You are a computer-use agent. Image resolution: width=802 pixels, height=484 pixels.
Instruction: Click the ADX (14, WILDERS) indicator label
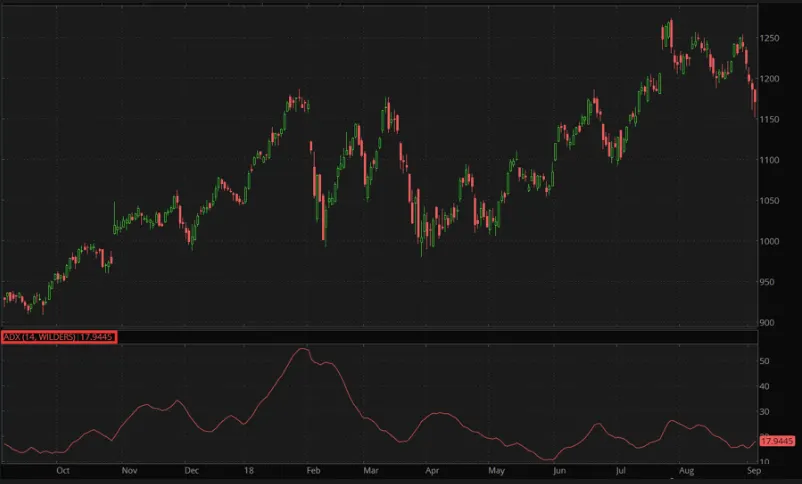(59, 337)
